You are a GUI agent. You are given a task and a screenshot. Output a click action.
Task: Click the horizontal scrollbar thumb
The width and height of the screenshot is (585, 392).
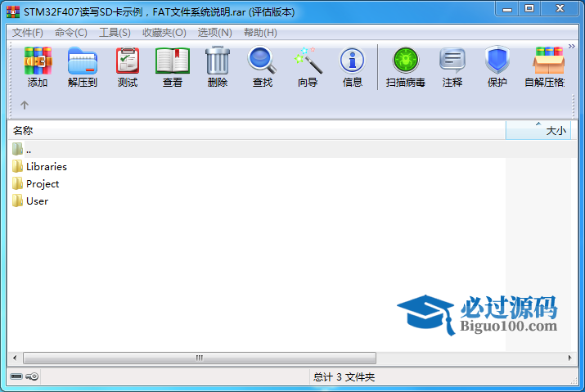tap(199, 358)
